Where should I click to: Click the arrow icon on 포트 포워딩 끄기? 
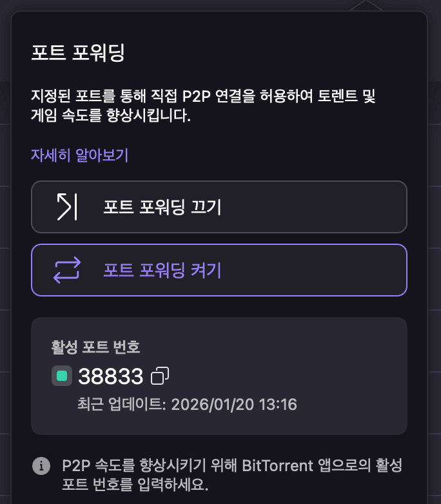[66, 206]
